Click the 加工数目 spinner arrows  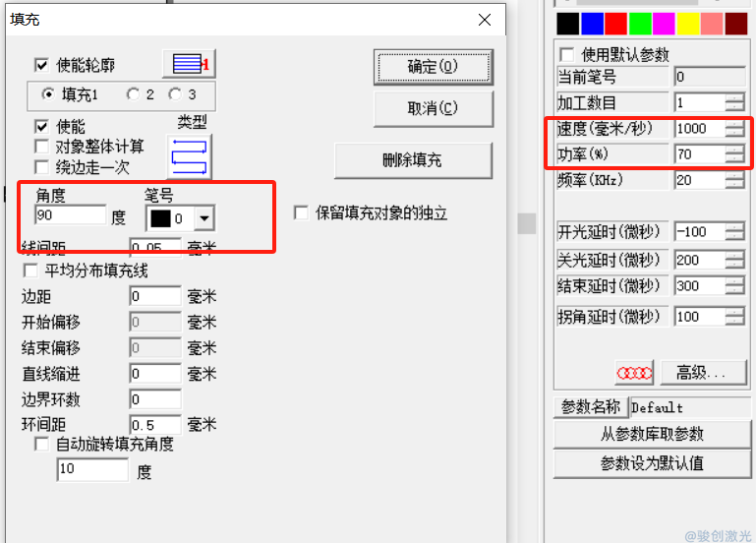click(735, 102)
